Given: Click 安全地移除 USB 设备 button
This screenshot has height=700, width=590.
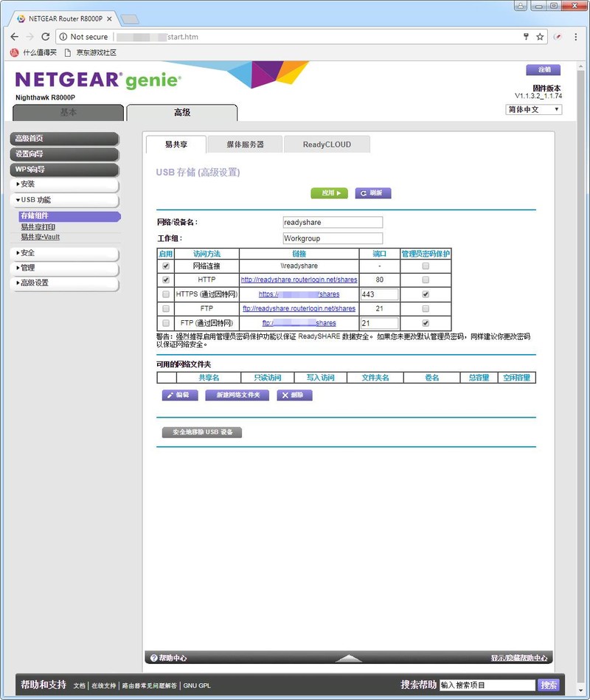Looking at the screenshot, I should 202,432.
